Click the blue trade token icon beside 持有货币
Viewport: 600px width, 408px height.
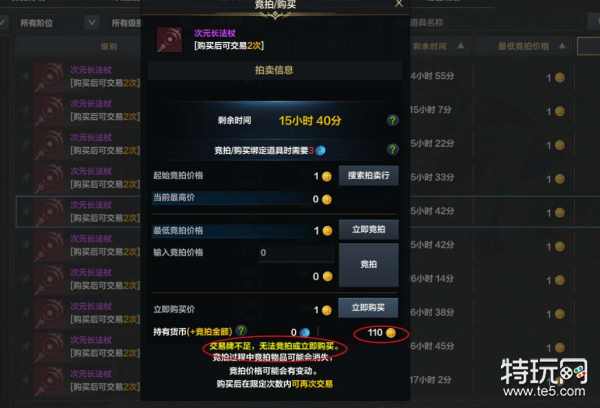[x=305, y=332]
